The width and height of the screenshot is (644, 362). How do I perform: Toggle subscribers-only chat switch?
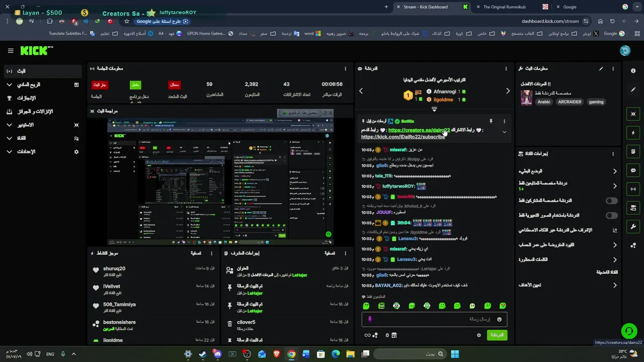coord(611,201)
